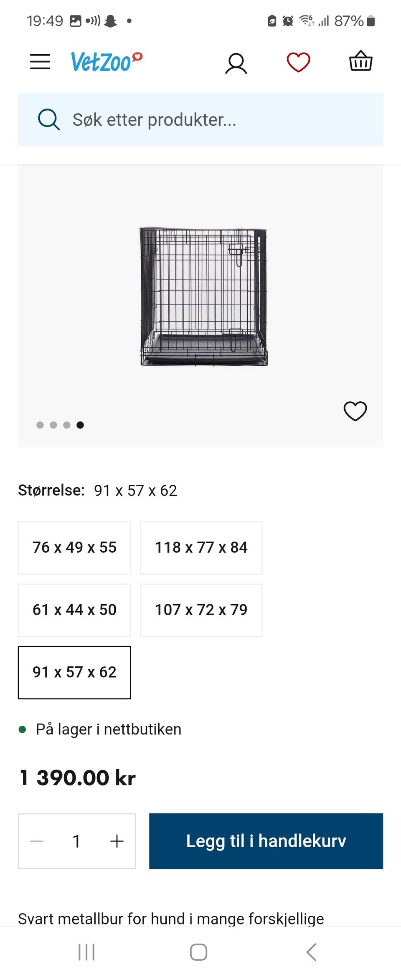
Task: Tap the search magnifier icon
Action: coord(49,120)
